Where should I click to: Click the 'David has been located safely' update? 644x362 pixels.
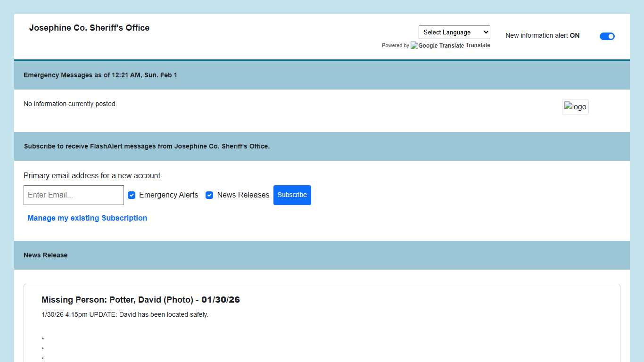tap(125, 314)
